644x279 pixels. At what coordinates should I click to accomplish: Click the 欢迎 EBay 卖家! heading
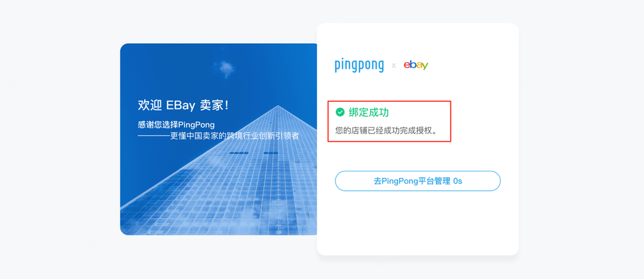(x=183, y=105)
